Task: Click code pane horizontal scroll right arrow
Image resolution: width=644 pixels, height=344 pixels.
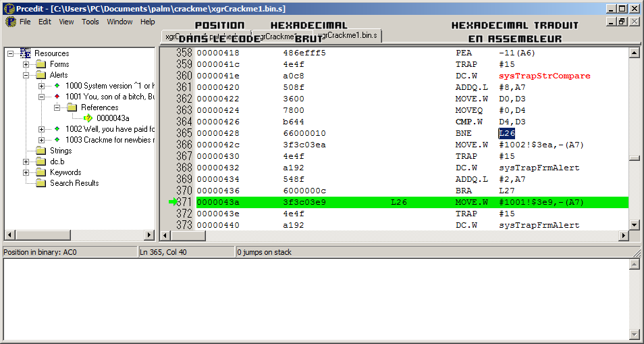Action: point(624,235)
